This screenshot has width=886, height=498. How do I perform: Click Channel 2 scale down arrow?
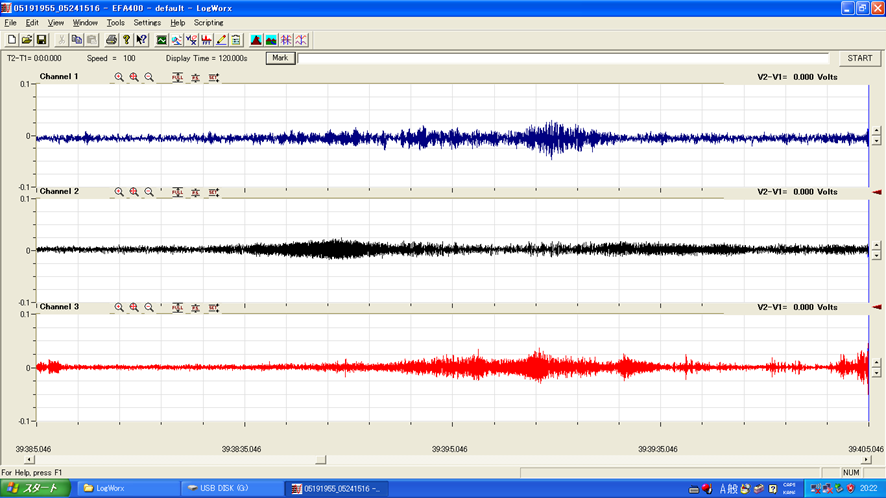click(x=876, y=255)
